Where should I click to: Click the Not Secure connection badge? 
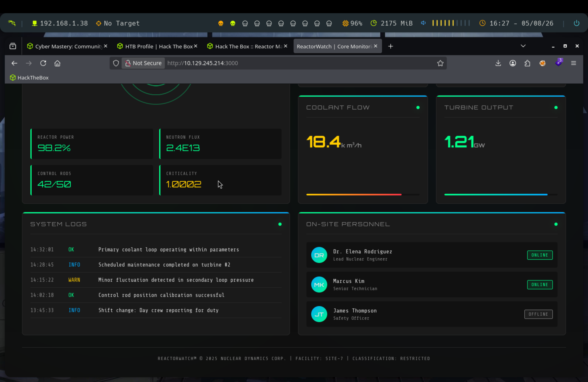(144, 63)
